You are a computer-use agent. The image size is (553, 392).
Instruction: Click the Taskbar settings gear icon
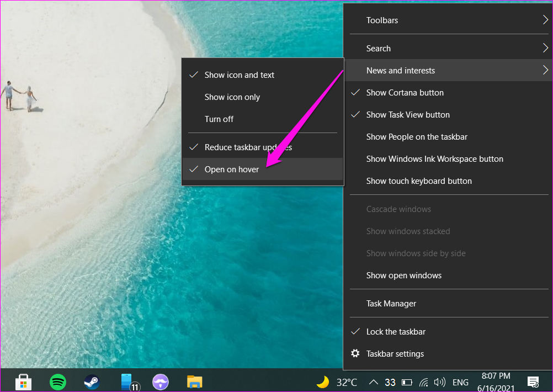pyautogui.click(x=355, y=353)
